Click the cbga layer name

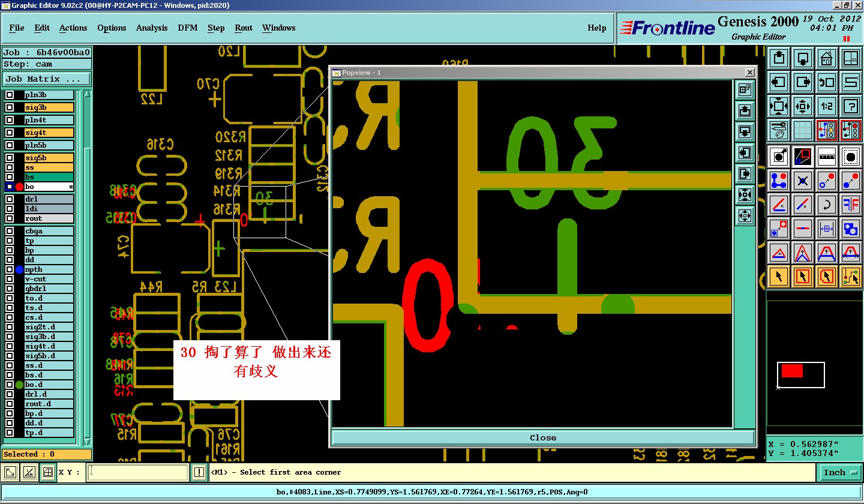(x=49, y=231)
